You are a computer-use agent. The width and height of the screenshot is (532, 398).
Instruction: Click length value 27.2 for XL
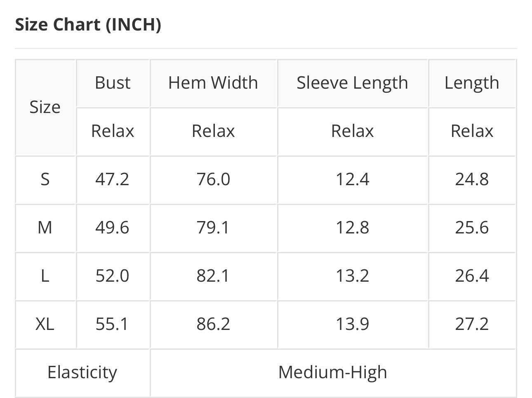click(472, 324)
